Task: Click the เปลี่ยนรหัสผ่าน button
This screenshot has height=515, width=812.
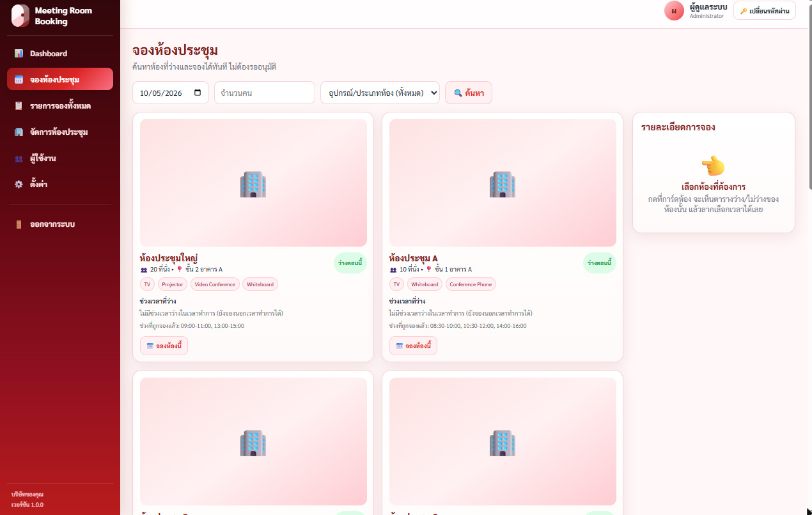Action: tap(765, 11)
